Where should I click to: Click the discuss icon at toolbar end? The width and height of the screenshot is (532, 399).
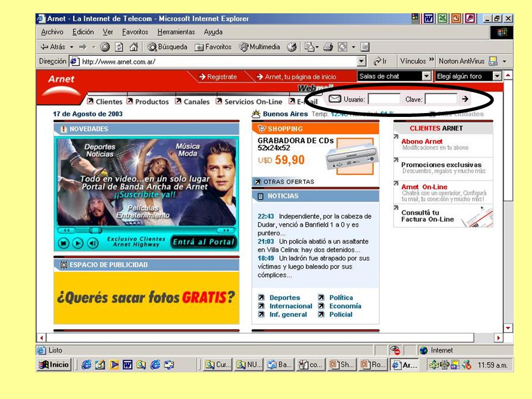(365, 47)
